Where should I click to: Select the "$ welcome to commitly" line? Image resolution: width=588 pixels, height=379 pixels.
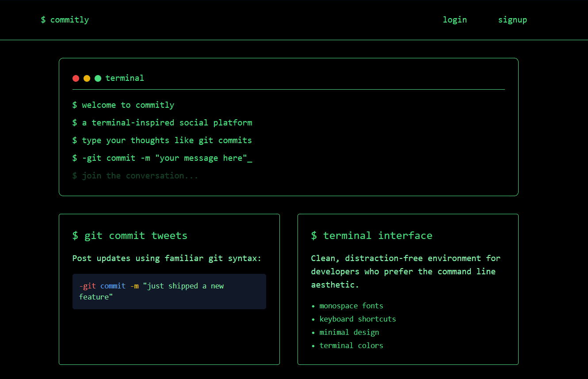(123, 105)
